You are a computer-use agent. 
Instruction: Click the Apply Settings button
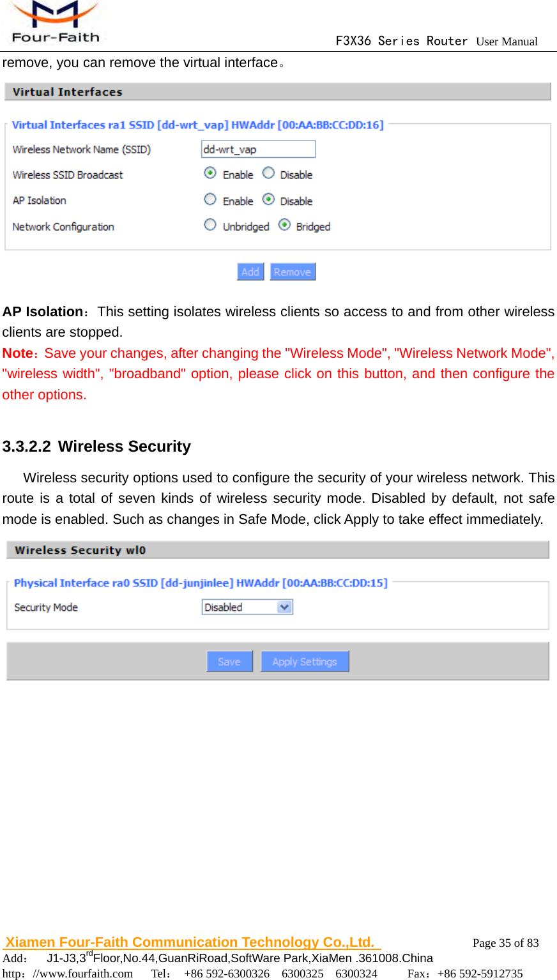(305, 662)
